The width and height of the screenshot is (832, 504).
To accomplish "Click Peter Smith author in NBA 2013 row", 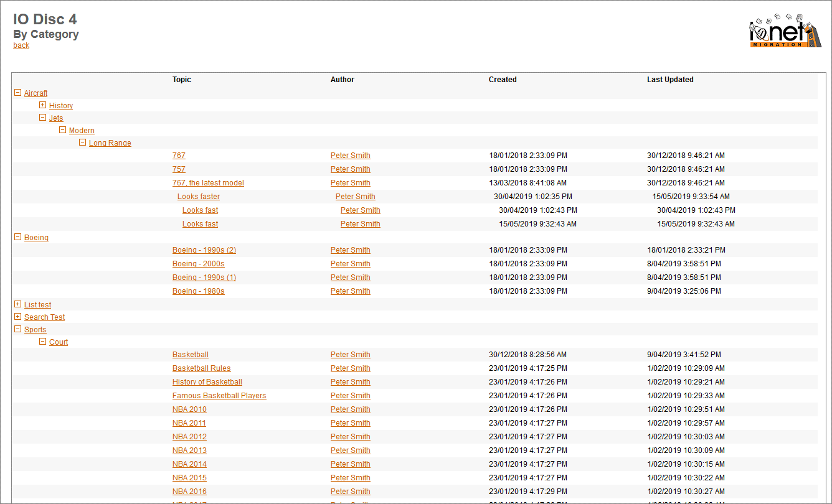I will (351, 450).
